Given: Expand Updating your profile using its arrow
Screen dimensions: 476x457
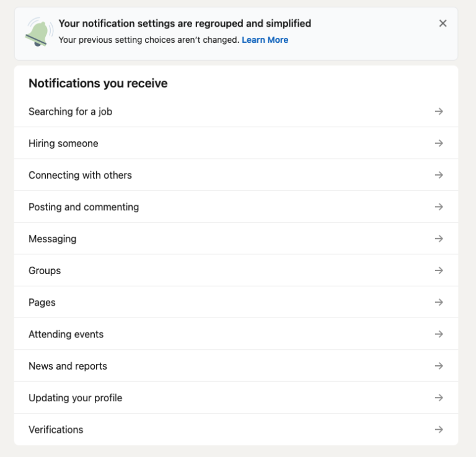Looking at the screenshot, I should [439, 397].
